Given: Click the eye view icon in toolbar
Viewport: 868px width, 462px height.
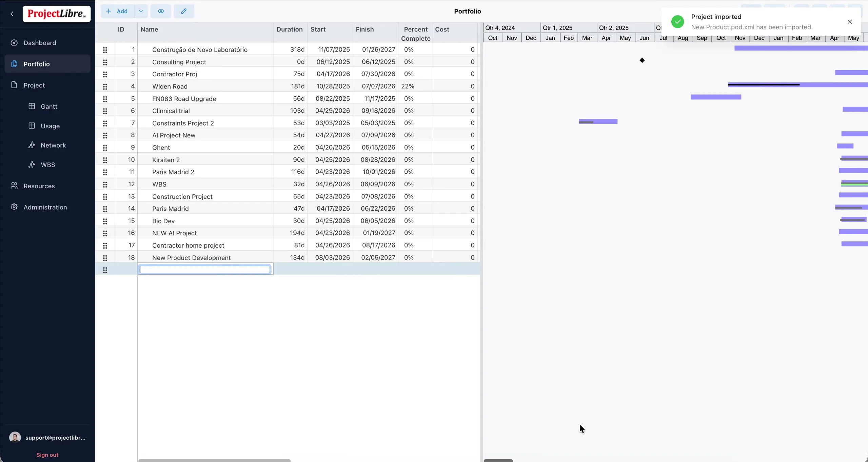Looking at the screenshot, I should [x=161, y=11].
